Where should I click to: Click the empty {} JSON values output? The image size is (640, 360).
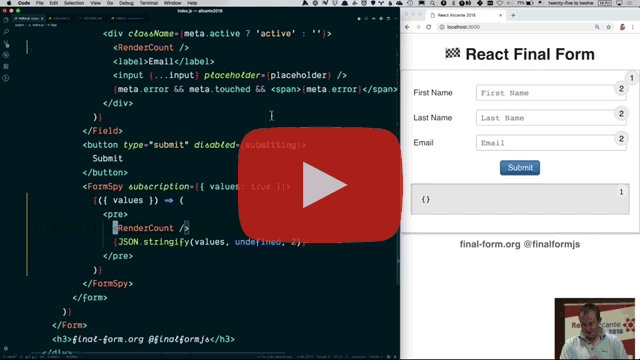coord(426,199)
